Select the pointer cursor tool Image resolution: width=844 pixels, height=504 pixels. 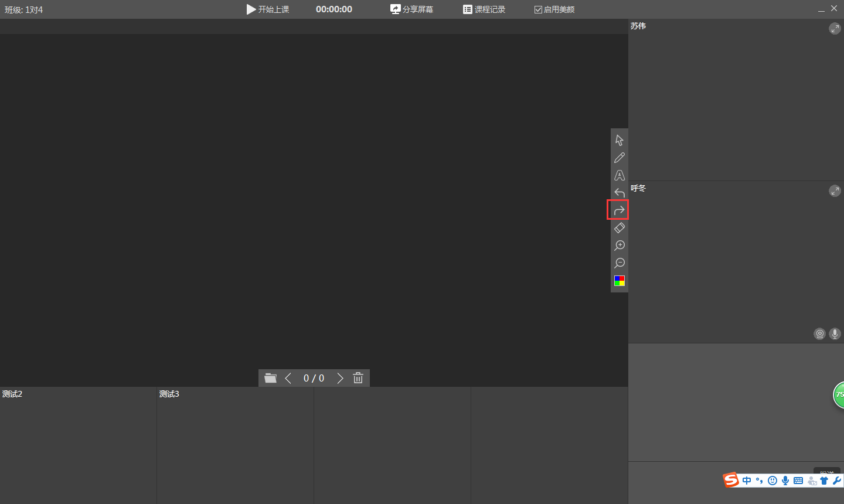[620, 140]
